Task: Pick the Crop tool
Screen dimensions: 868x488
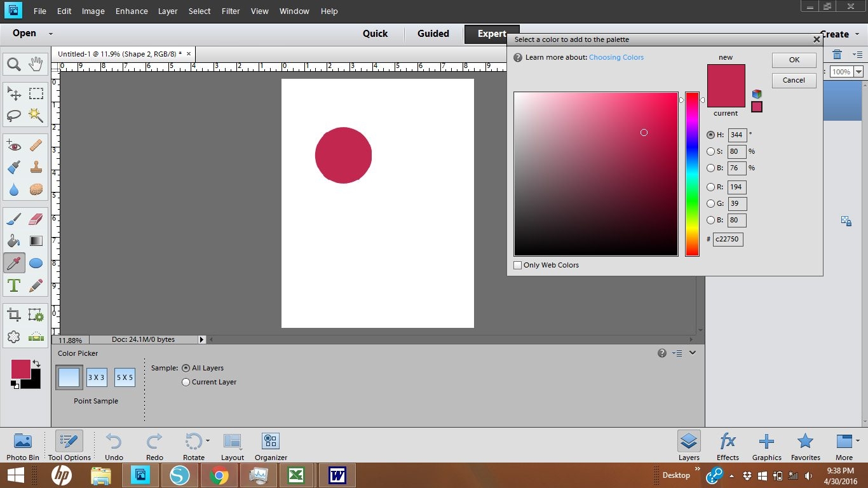Action: [14, 315]
